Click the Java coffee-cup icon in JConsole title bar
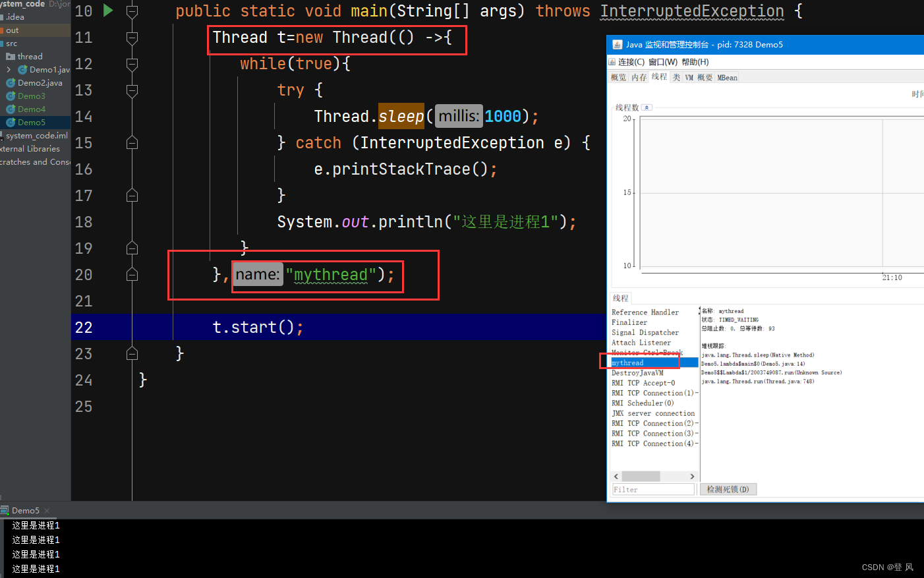The width and height of the screenshot is (924, 578). pos(618,45)
